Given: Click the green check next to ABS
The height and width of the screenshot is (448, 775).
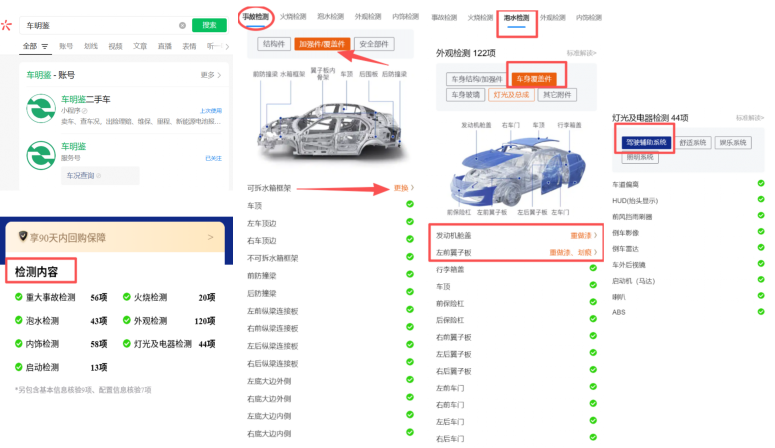Looking at the screenshot, I should coord(761,312).
